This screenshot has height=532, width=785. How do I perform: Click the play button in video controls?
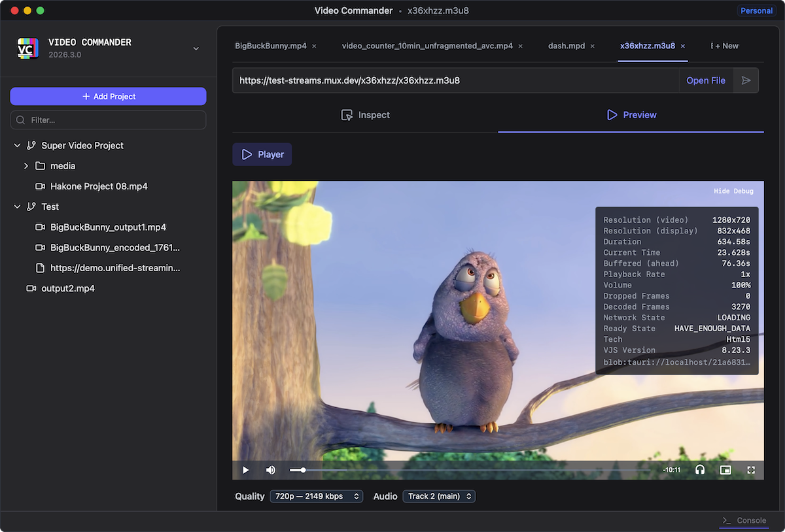[246, 470]
